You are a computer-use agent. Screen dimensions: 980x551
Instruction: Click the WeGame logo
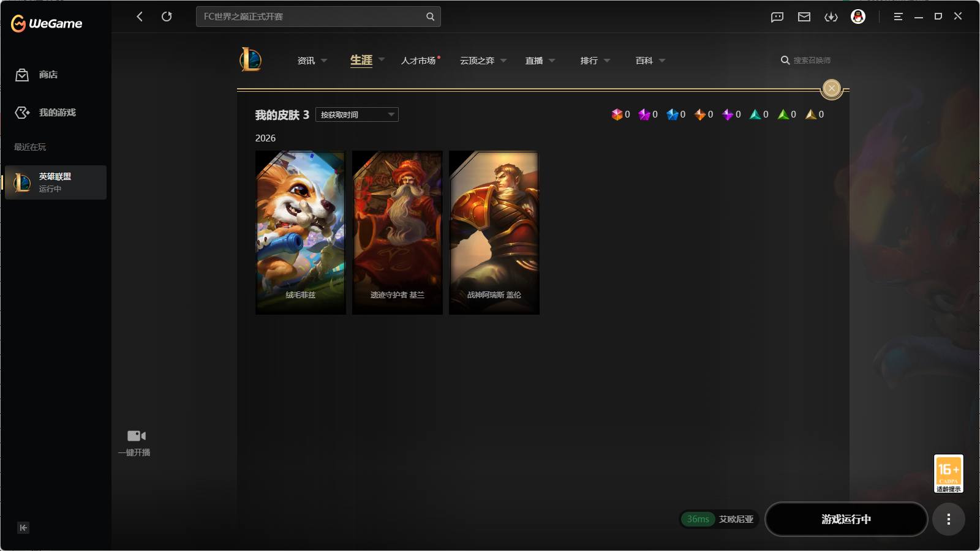47,23
